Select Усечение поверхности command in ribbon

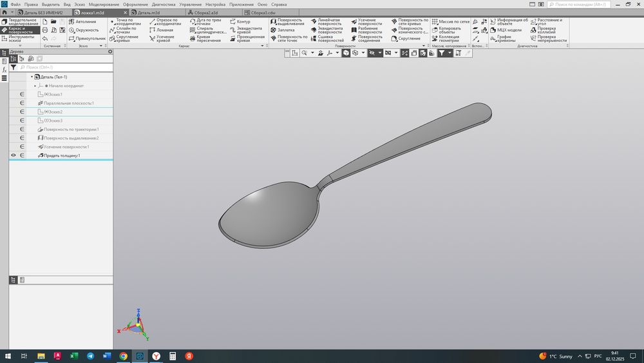coord(366,21)
